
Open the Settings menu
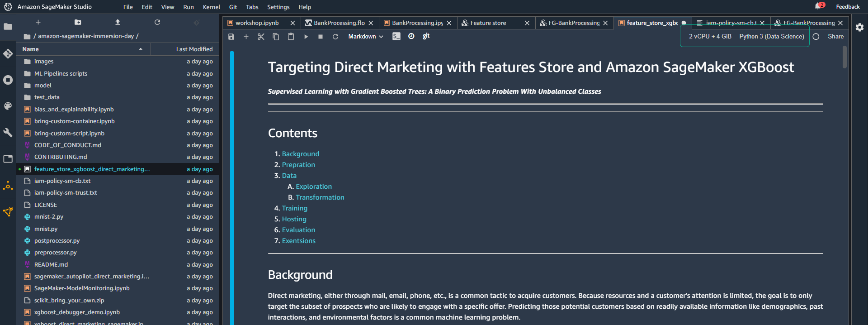click(278, 7)
